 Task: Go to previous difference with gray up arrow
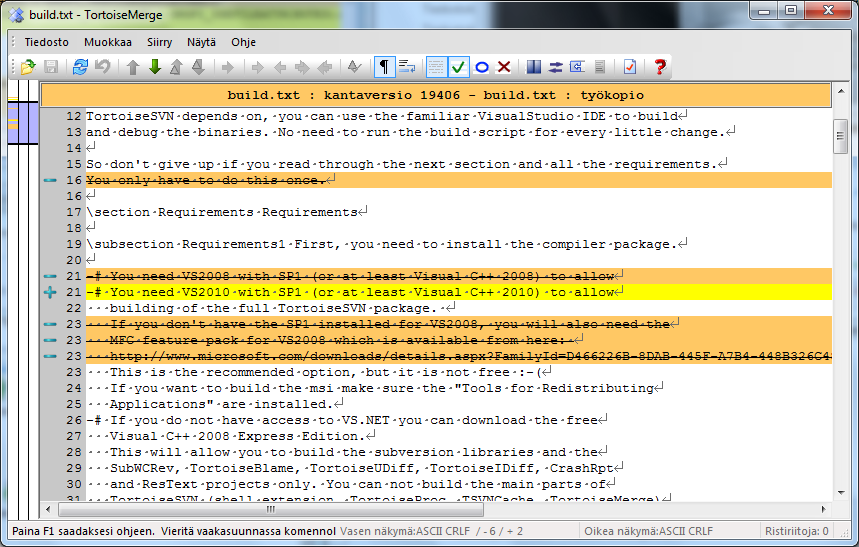[133, 67]
